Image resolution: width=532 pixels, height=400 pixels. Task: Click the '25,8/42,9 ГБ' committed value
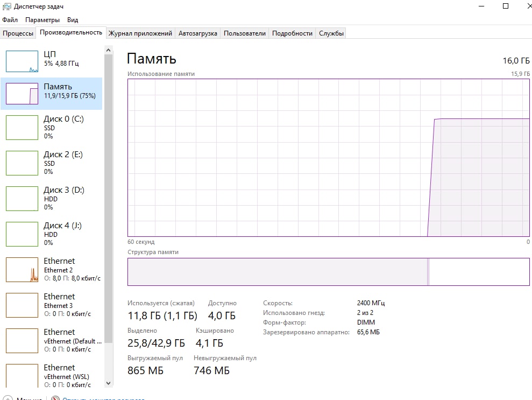click(x=156, y=343)
